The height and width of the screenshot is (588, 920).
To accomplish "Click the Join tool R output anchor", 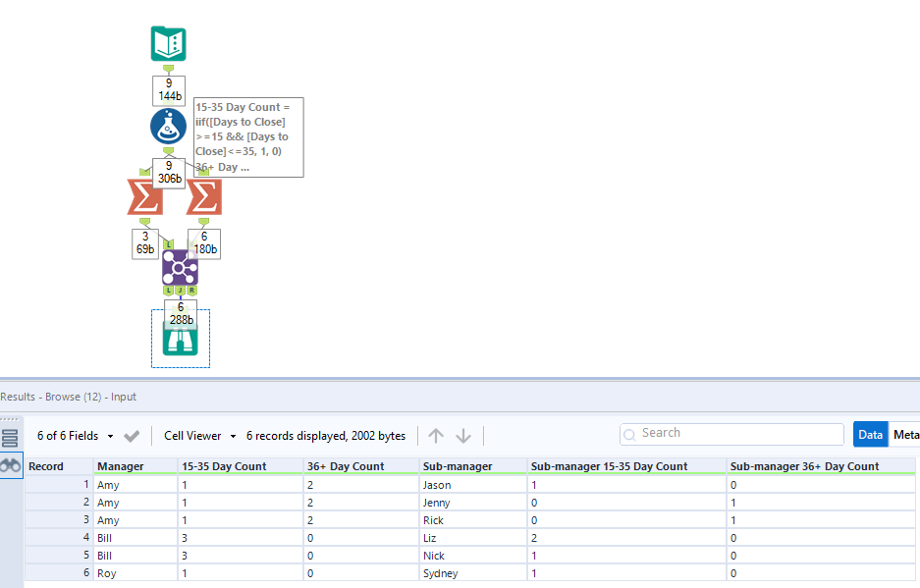I will pyautogui.click(x=191, y=291).
